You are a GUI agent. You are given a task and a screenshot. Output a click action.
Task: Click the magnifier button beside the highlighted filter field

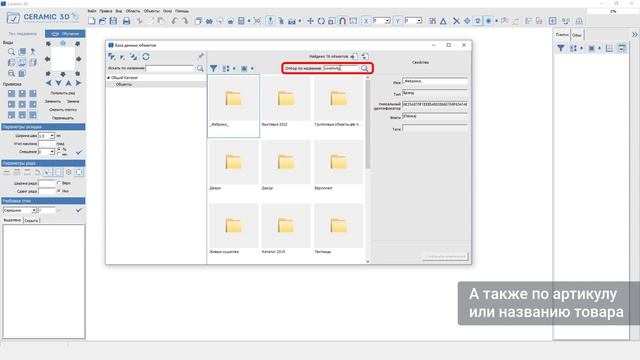coord(364,68)
